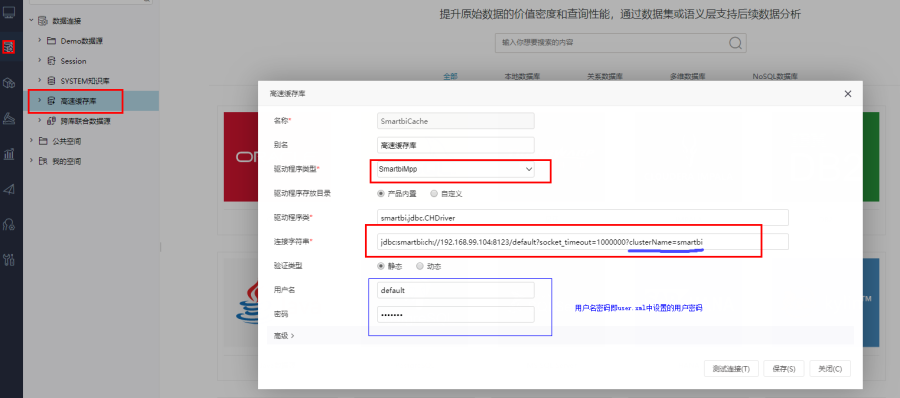
Task: Open the system tools settings sidebar icon
Action: coord(9,259)
